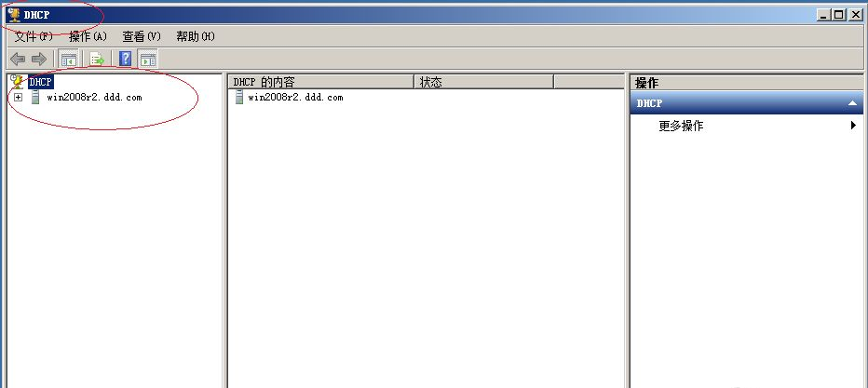Click the 'DHCP 的内容' column header

pyautogui.click(x=319, y=82)
